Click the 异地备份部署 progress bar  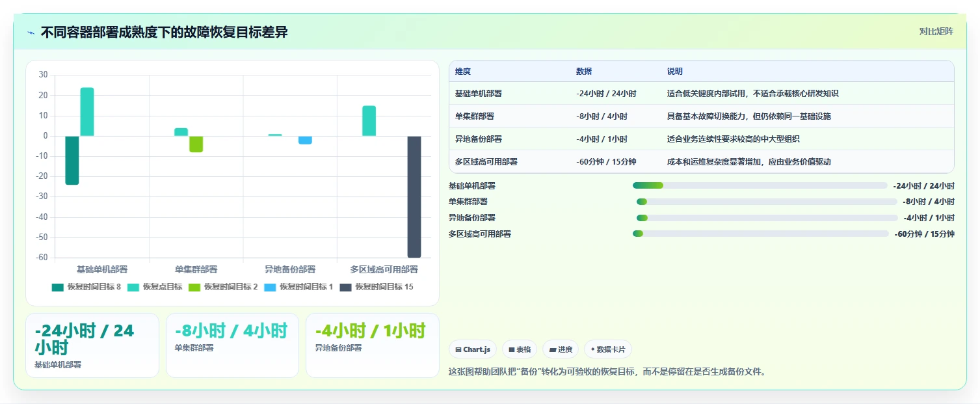click(x=767, y=218)
